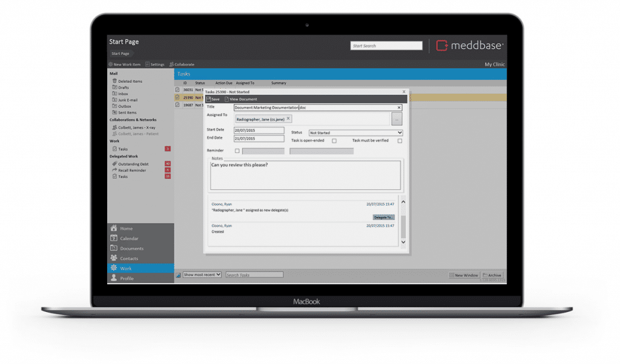Click the Archive button
Screen dimensions: 620x364
click(492, 275)
